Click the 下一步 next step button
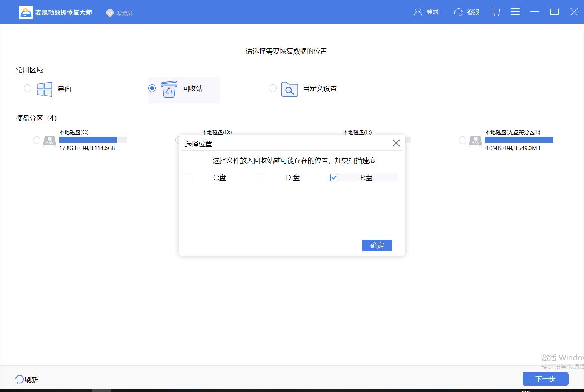The width and height of the screenshot is (584, 392). click(545, 379)
